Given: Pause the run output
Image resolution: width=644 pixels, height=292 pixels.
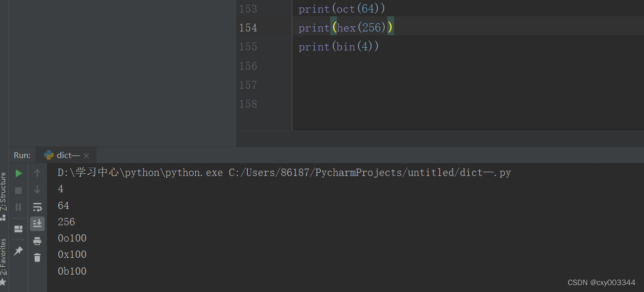Looking at the screenshot, I should [18, 207].
